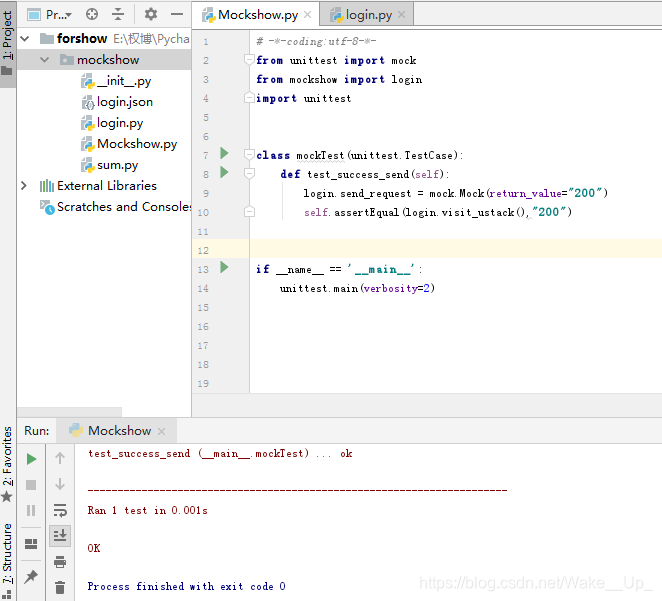Rerun Mockshow with the green play button
The height and width of the screenshot is (601, 662).
31,459
